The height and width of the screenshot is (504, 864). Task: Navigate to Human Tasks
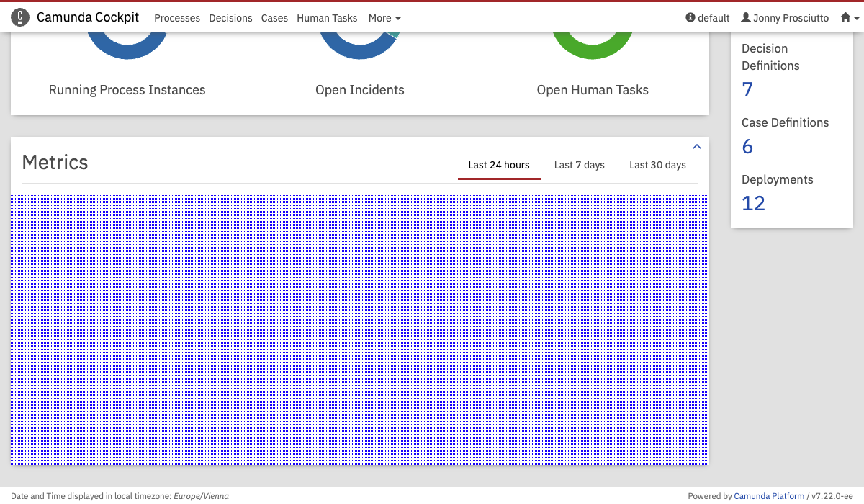click(327, 18)
